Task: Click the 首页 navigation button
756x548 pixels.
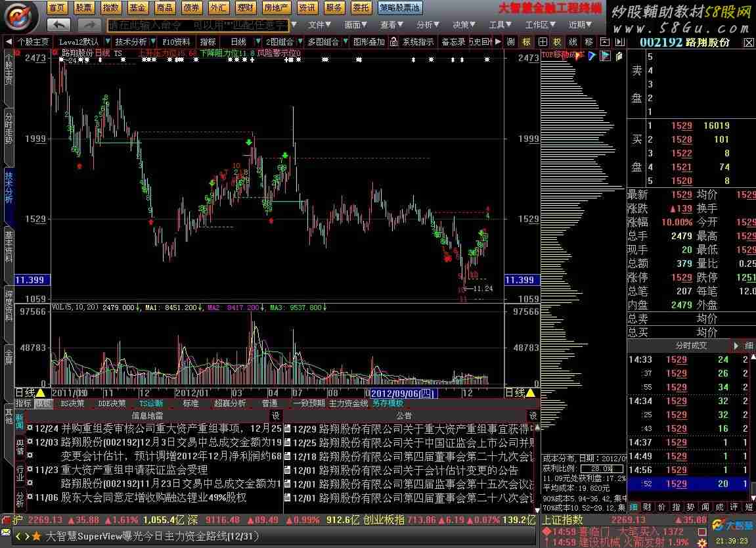Action: click(57, 8)
